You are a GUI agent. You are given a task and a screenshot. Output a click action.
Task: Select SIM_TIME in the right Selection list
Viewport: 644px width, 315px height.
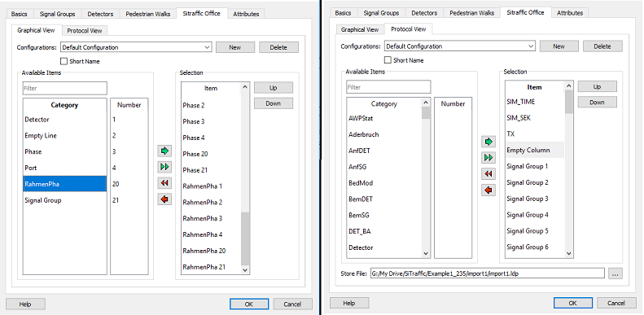pos(535,102)
